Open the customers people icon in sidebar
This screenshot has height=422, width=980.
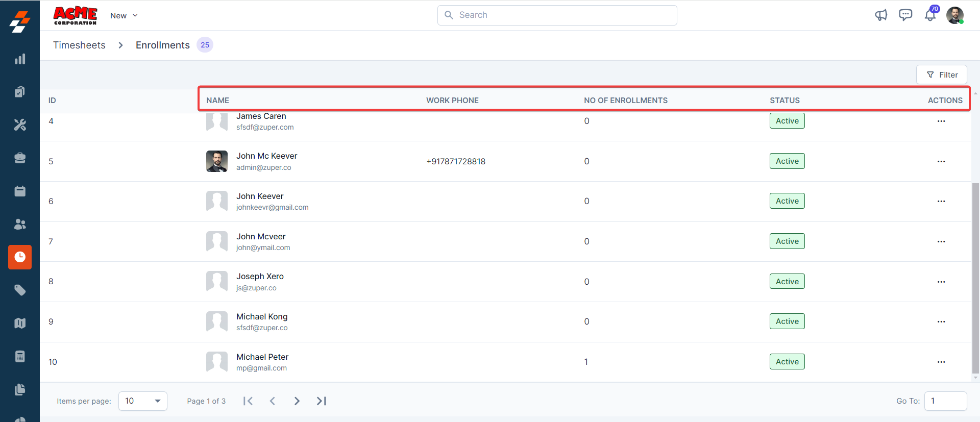pos(20,224)
